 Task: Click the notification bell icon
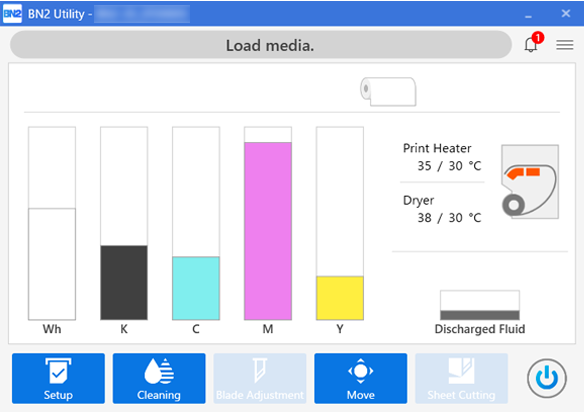point(531,45)
